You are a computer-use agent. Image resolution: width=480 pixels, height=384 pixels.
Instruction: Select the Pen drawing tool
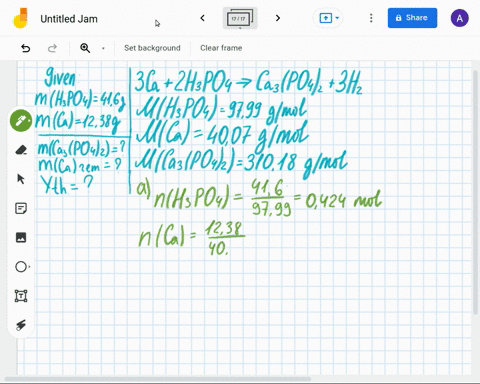point(21,120)
